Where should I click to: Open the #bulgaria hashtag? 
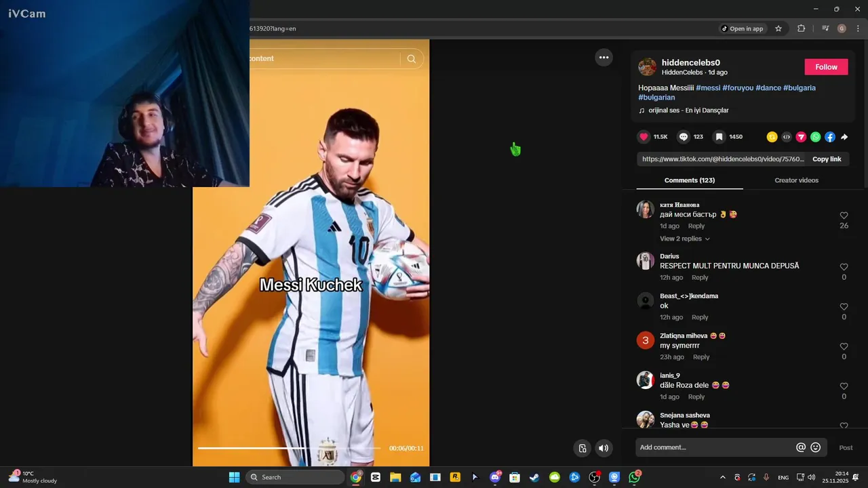pyautogui.click(x=800, y=88)
